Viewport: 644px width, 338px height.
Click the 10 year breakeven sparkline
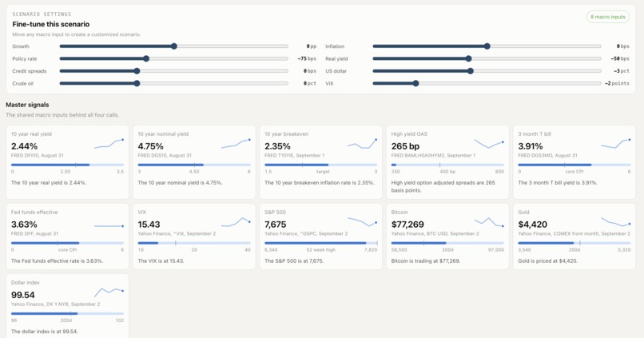pyautogui.click(x=362, y=144)
